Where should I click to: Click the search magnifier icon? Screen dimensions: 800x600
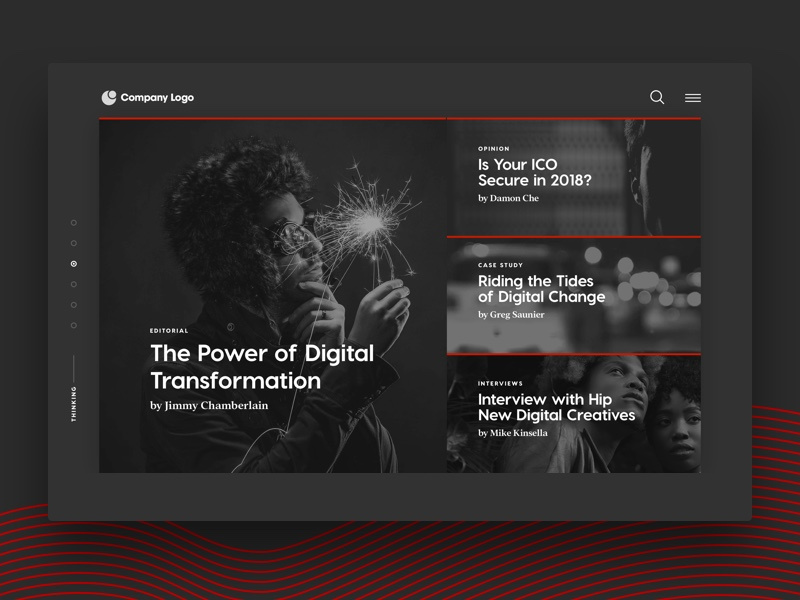tap(657, 97)
